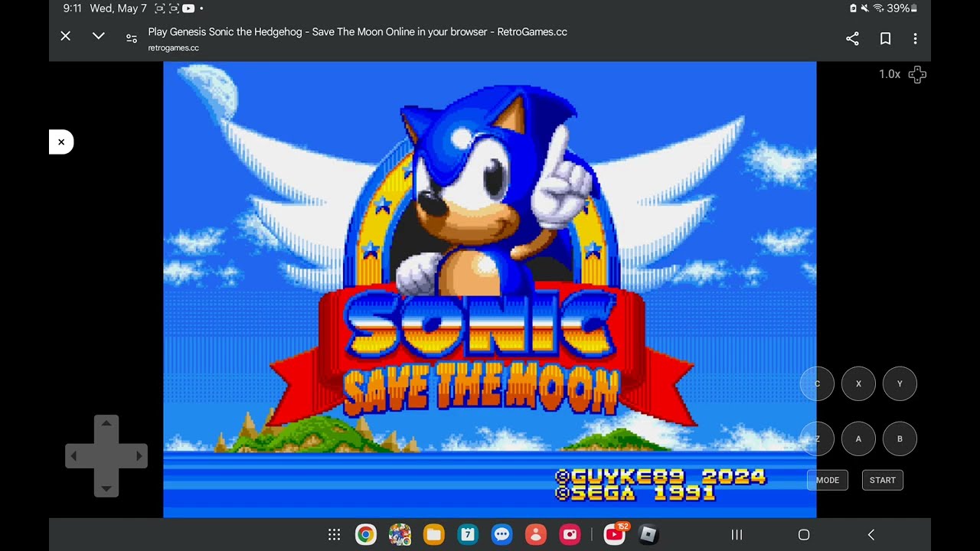The image size is (980, 551).
Task: Bookmark this page with the bookmark icon
Action: (x=885, y=38)
